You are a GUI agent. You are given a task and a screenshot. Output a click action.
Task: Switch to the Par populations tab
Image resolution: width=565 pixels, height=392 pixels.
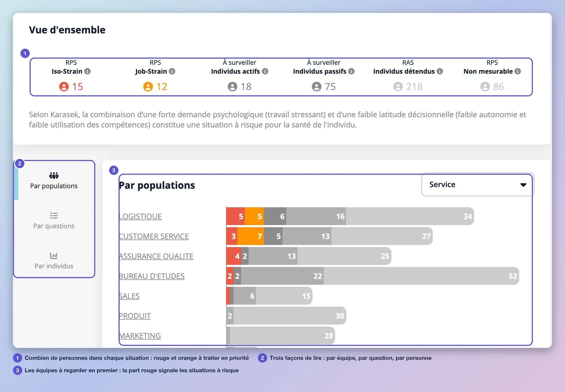click(x=54, y=180)
